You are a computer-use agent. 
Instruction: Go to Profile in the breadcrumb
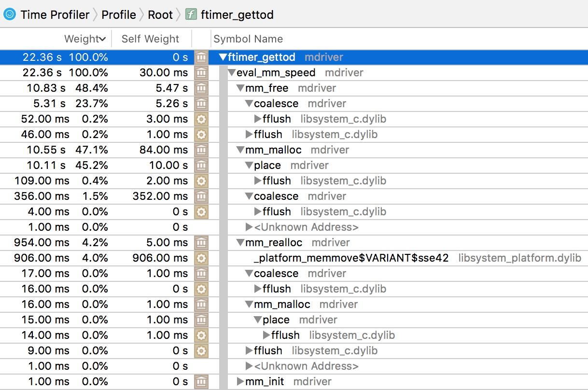119,14
